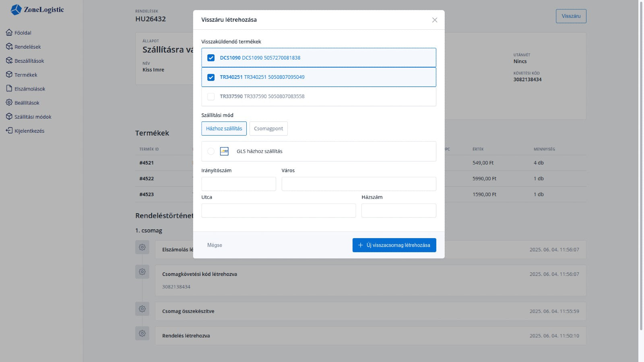Select GLS házhoz szállítás radio button
Viewport: 644px width, 362px height.
click(x=211, y=151)
